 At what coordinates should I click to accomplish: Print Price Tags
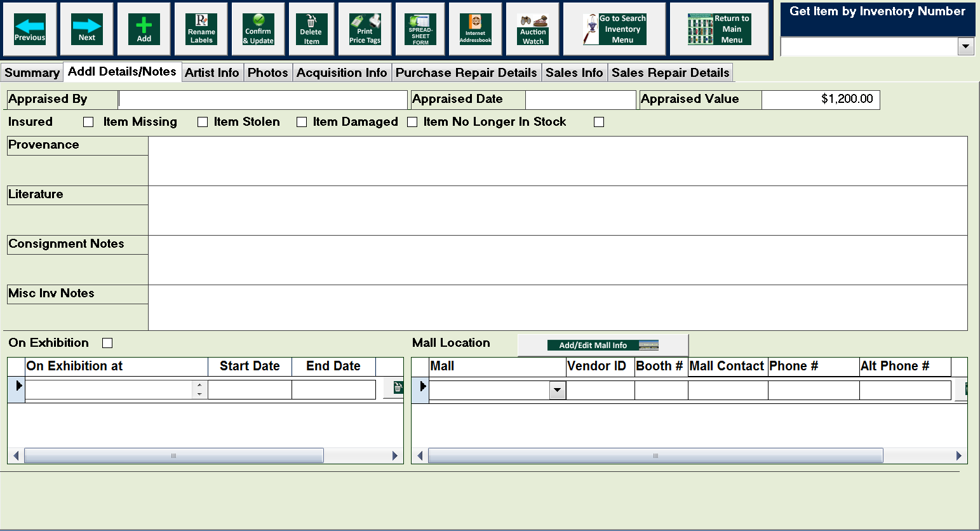pos(365,29)
